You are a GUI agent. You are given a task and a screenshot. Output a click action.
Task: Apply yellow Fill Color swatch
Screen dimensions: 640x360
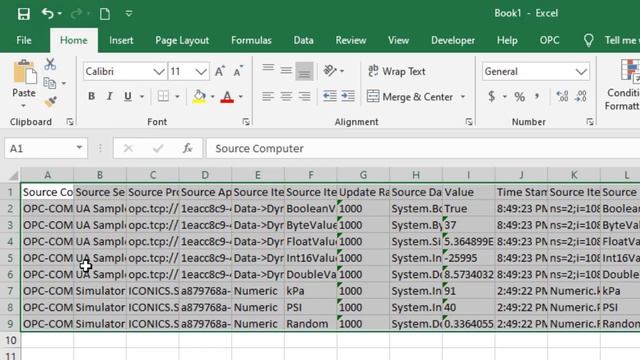(199, 97)
